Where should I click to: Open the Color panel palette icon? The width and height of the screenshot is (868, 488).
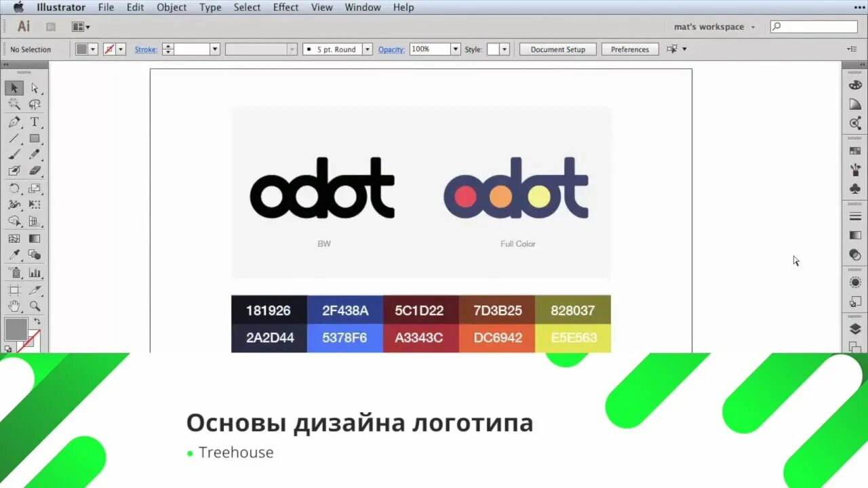tap(855, 85)
